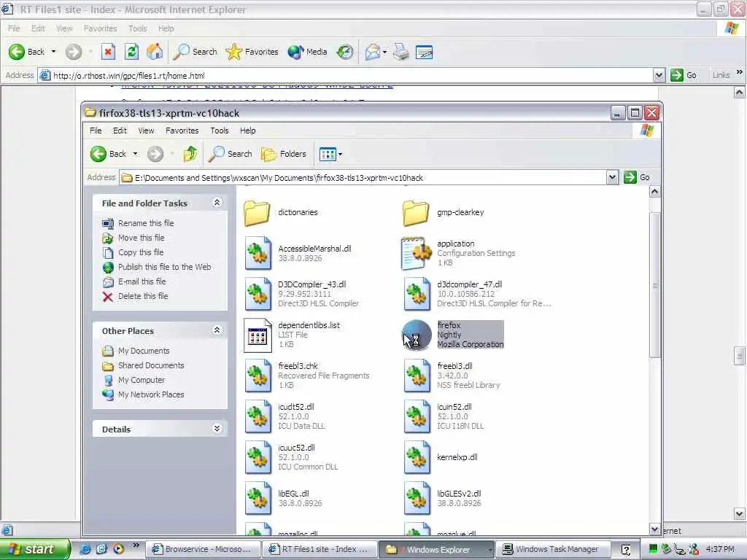Select freebl3.dll file
The height and width of the screenshot is (560, 747).
point(452,376)
